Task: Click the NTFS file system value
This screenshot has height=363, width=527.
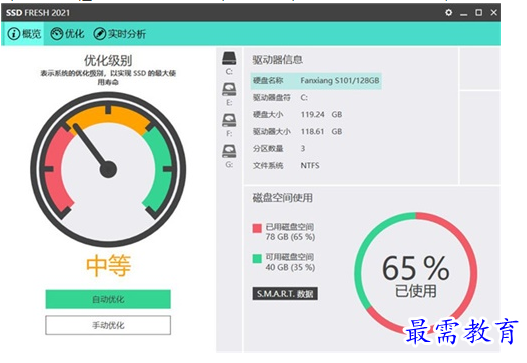Action: pos(310,165)
